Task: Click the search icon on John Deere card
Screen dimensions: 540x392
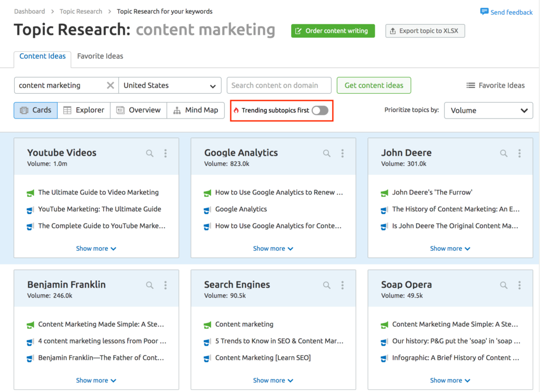Action: tap(504, 153)
